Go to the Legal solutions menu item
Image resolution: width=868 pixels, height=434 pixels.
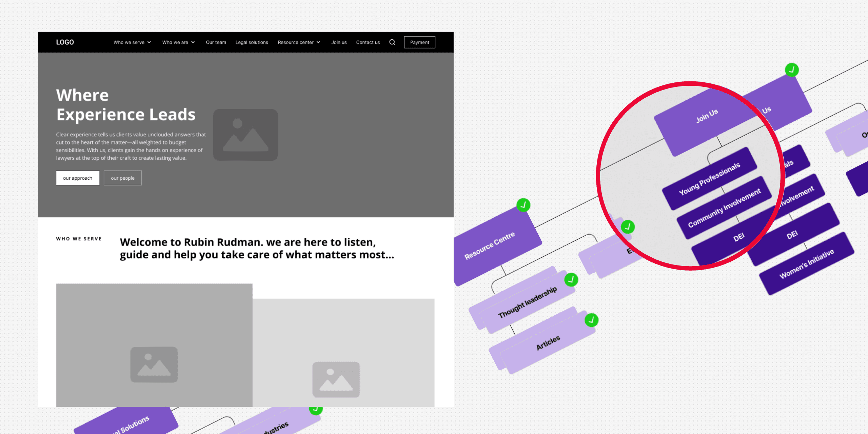(x=252, y=42)
